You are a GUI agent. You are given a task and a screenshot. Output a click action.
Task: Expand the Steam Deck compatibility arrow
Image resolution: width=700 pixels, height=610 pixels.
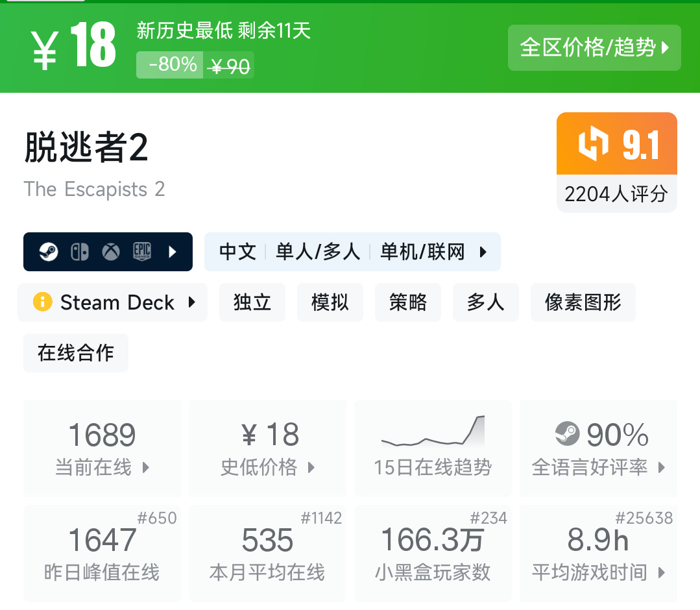click(x=191, y=302)
